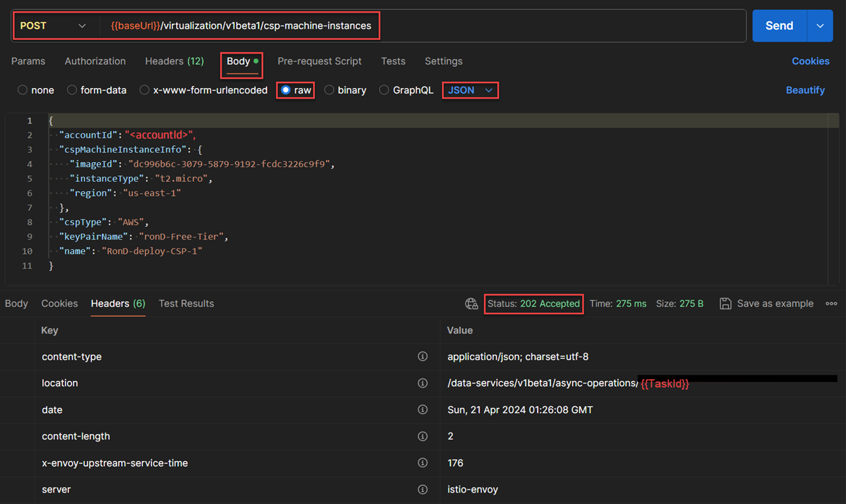Select the raw radio button
This screenshot has width=846, height=504.
[286, 90]
